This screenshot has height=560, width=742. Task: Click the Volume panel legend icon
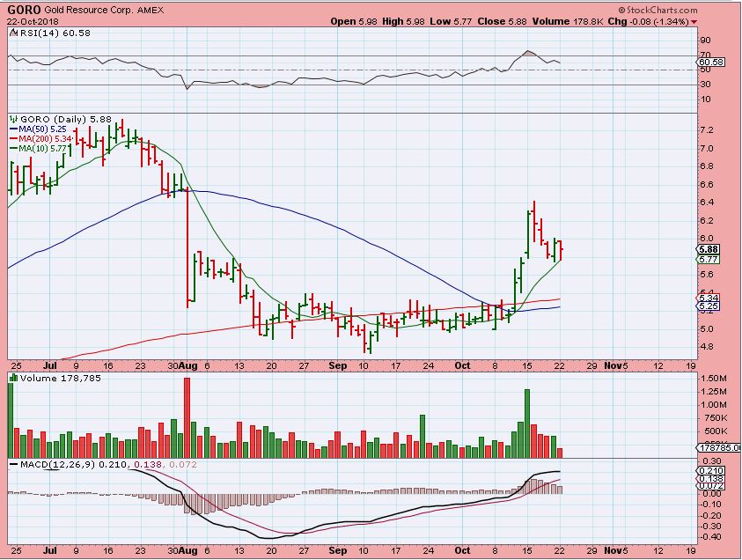pyautogui.click(x=14, y=379)
